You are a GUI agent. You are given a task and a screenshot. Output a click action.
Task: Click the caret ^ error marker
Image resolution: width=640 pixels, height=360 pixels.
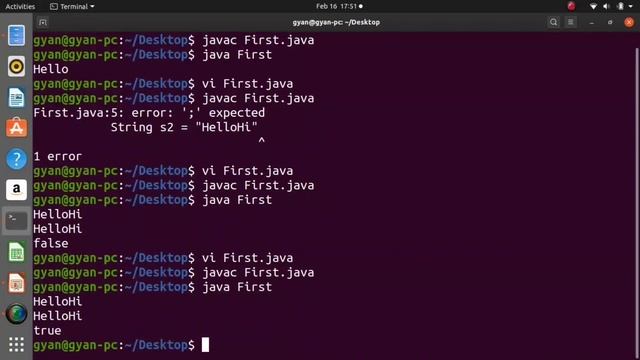(x=262, y=140)
